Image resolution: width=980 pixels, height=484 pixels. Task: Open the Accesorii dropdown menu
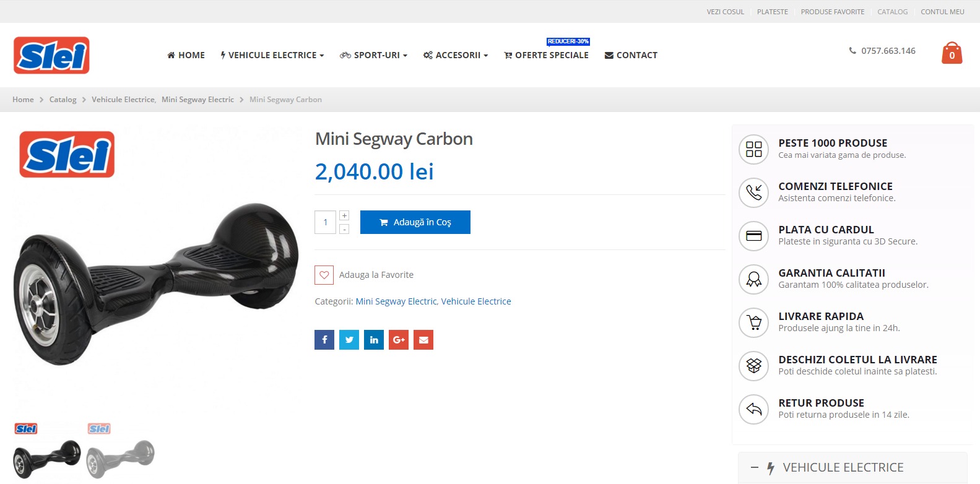(x=456, y=55)
